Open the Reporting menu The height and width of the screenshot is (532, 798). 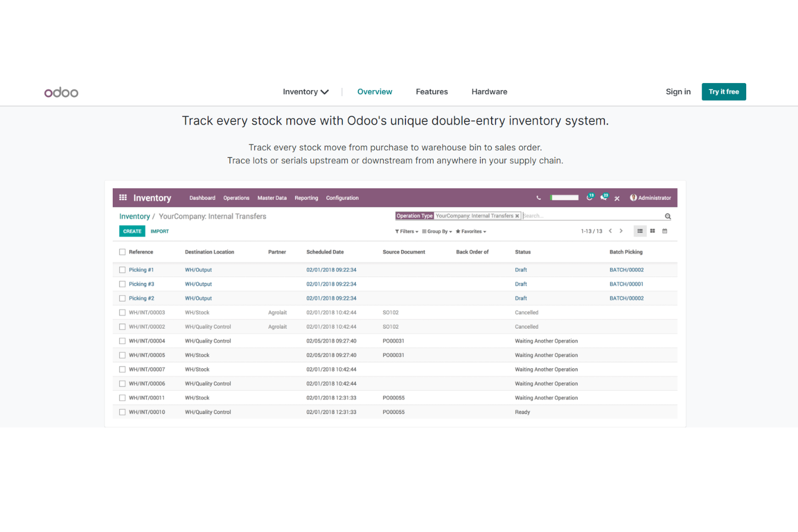[x=306, y=198]
